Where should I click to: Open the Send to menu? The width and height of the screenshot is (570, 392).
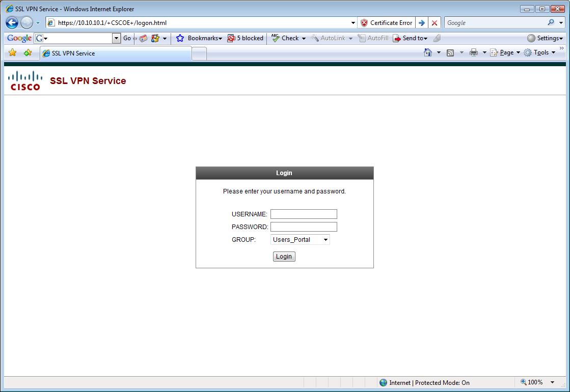[x=410, y=38]
